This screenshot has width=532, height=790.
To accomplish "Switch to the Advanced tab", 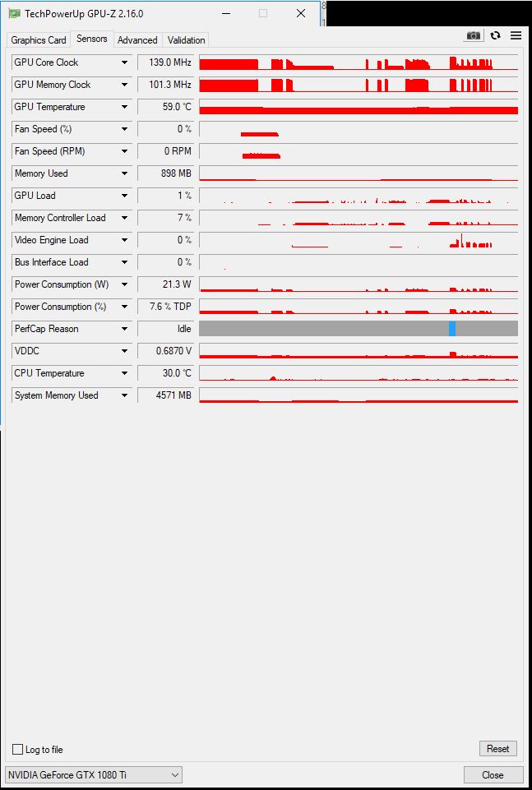I will (x=137, y=39).
